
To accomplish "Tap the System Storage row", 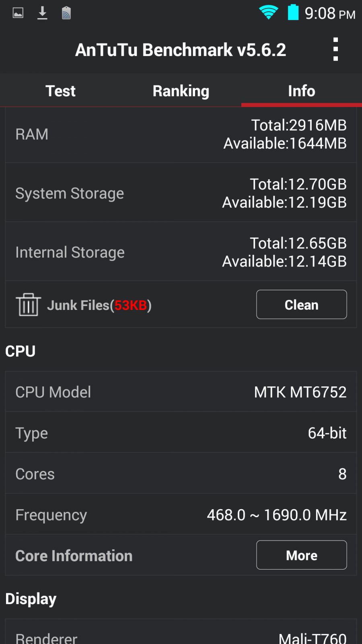I will click(181, 193).
